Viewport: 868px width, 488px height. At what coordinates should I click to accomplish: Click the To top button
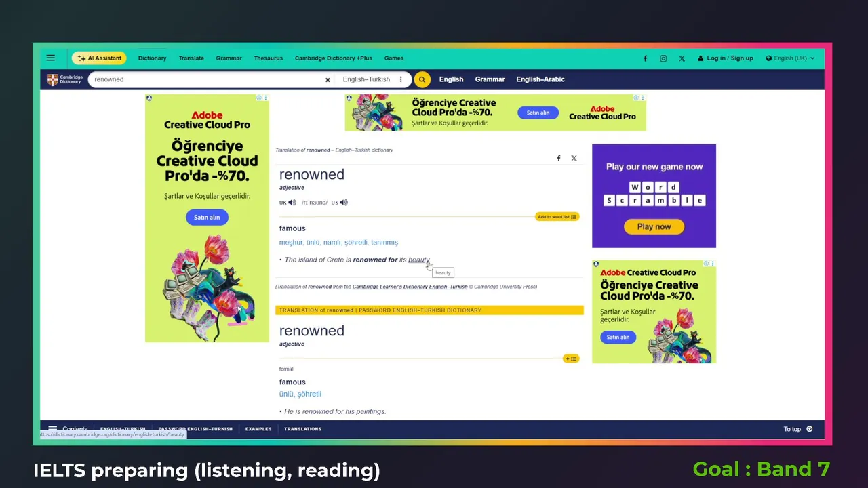798,429
